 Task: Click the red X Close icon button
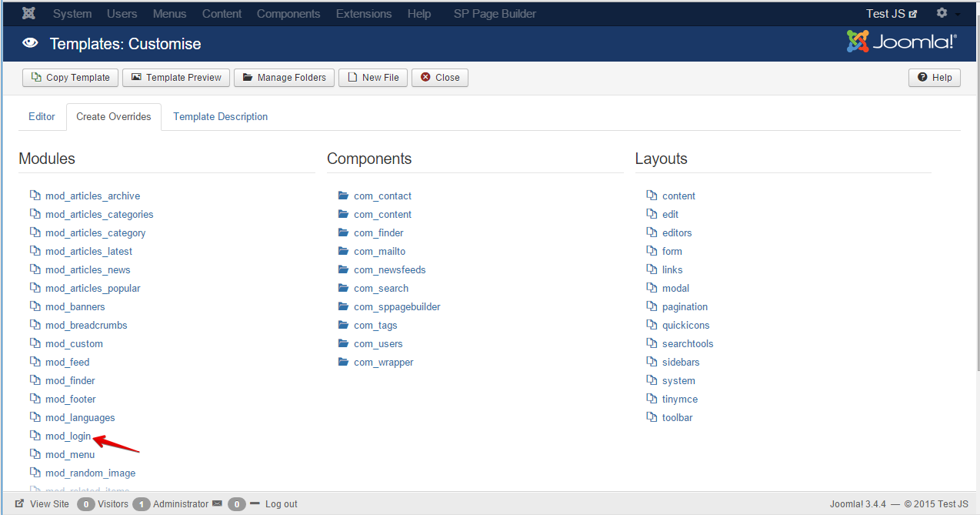coord(427,77)
